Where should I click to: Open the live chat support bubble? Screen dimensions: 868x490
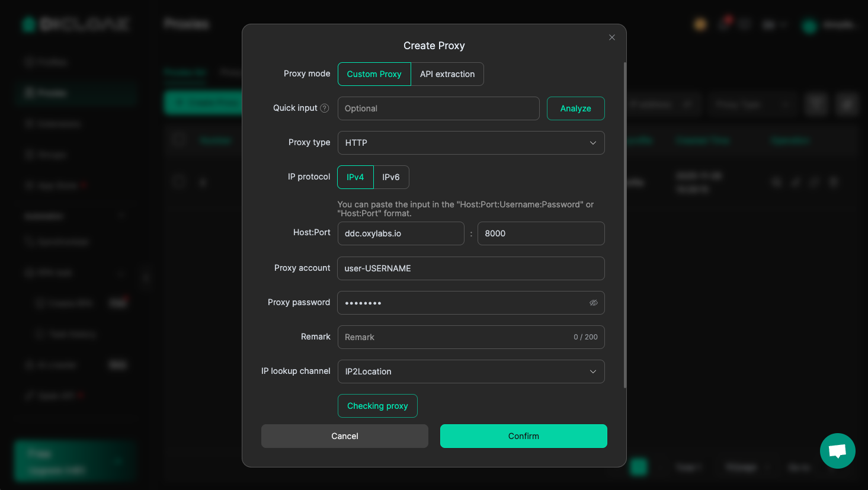837,451
